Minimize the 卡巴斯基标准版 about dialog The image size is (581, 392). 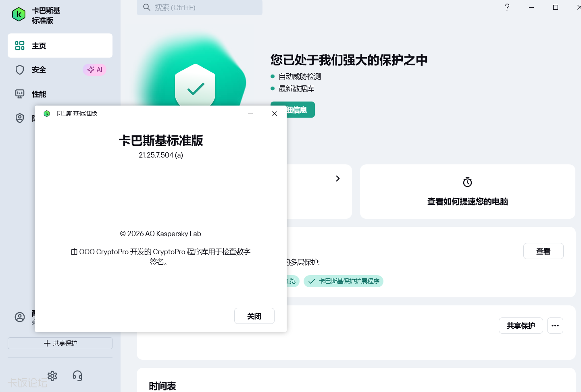click(250, 114)
